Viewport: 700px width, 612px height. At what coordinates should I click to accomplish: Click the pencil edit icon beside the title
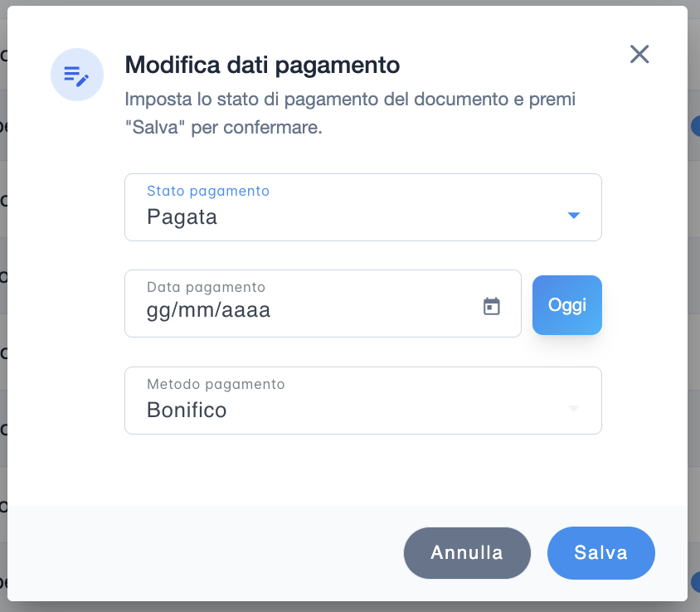tap(77, 75)
